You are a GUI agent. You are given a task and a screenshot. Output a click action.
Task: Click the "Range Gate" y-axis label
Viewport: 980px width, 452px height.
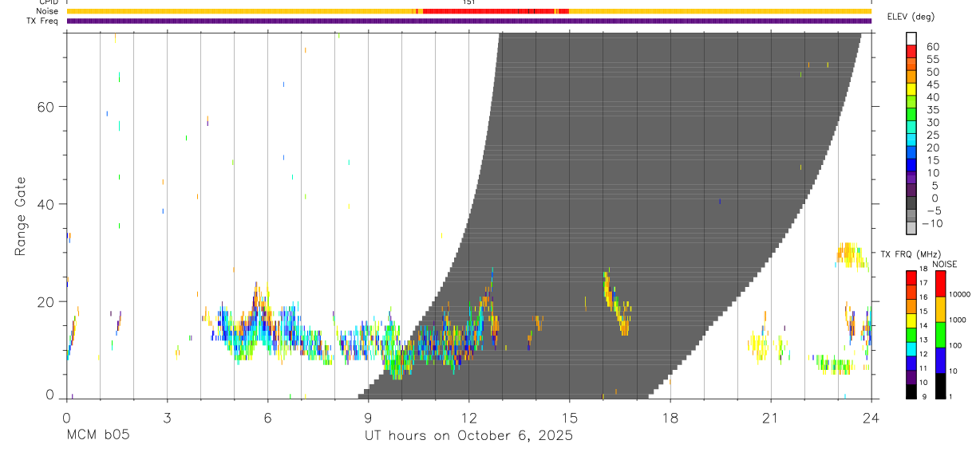tap(21, 216)
